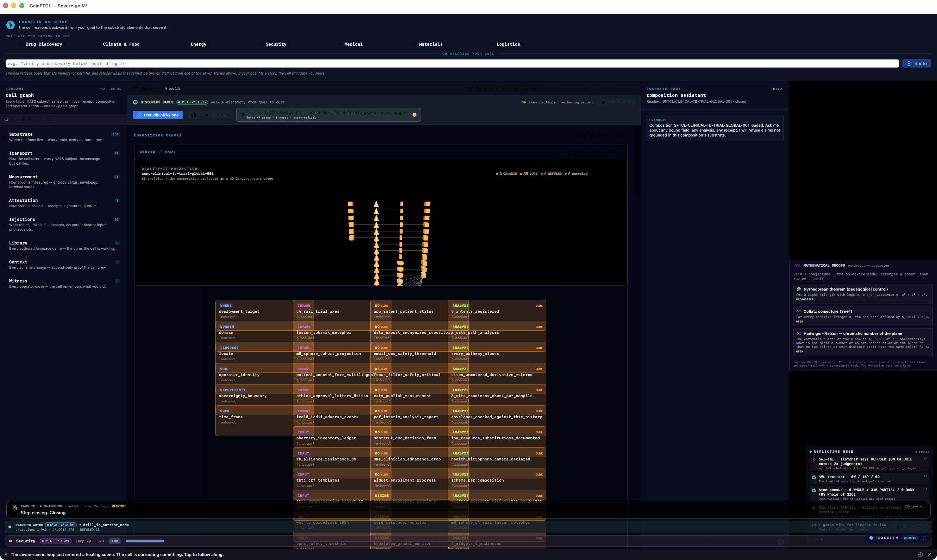Click the CURE badge on Security loop row
The width and height of the screenshot is (937, 560).
click(115, 541)
